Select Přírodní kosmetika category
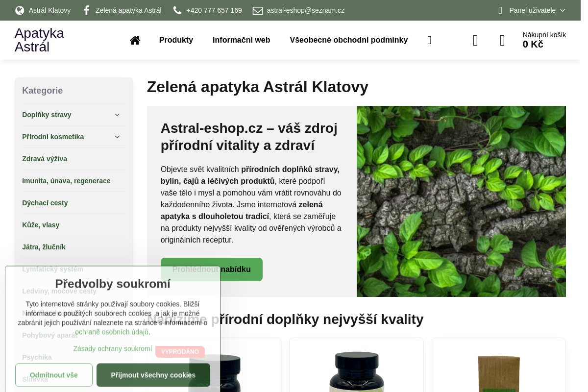Image resolution: width=588 pixels, height=392 pixels. point(53,137)
